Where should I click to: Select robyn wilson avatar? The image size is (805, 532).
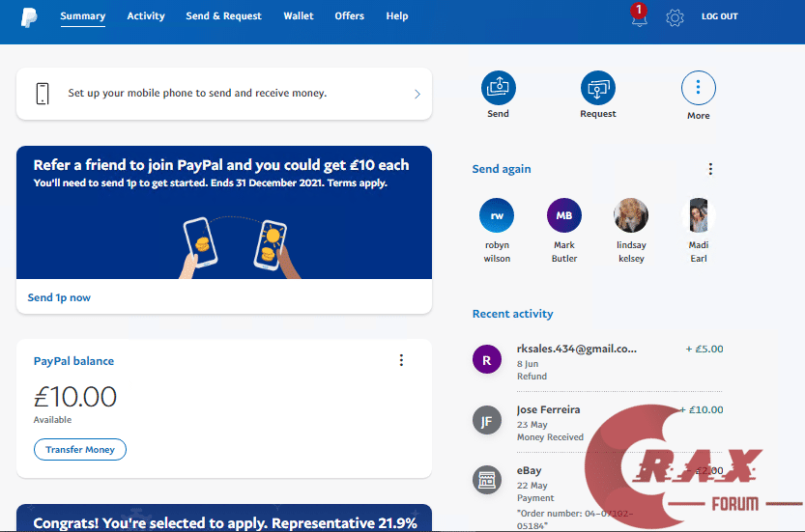497,215
